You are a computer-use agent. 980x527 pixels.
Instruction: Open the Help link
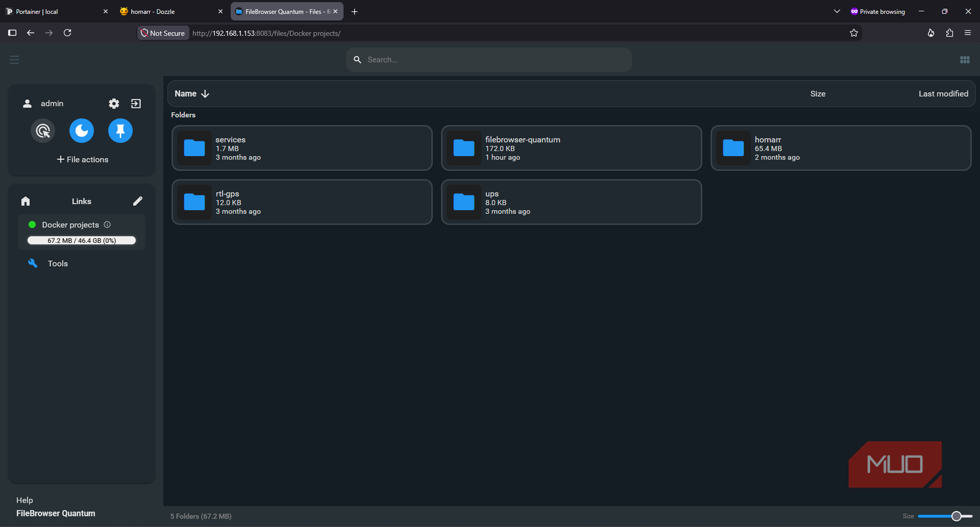(24, 500)
